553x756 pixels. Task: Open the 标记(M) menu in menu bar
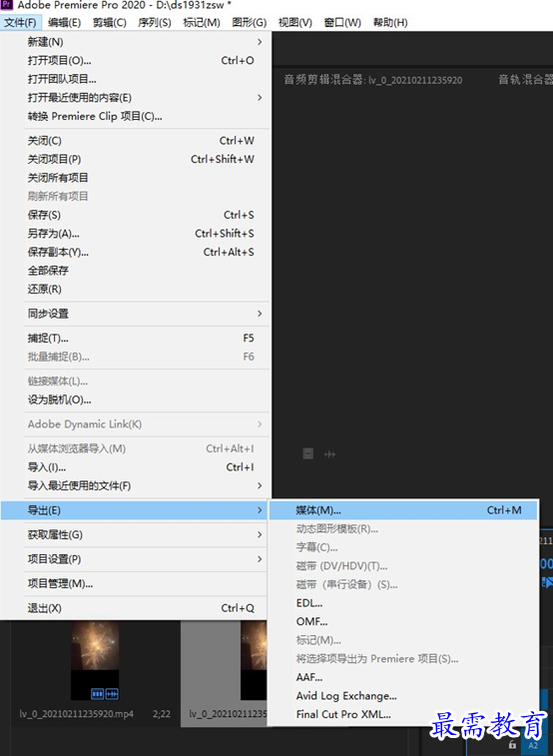point(202,23)
